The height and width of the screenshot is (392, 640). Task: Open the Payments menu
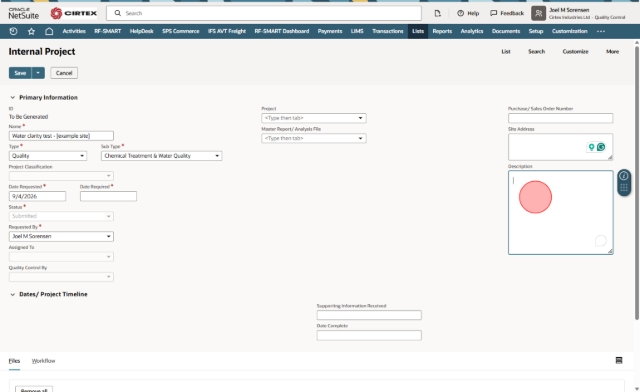point(330,31)
